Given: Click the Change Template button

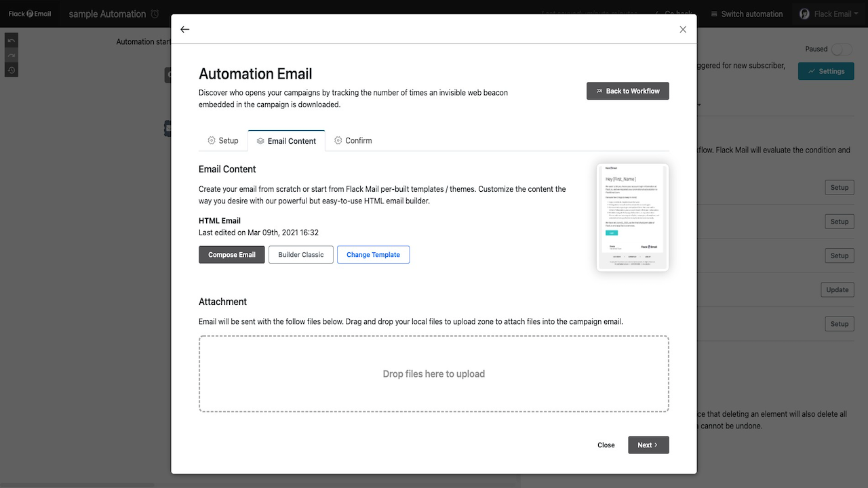Looking at the screenshot, I should point(373,255).
